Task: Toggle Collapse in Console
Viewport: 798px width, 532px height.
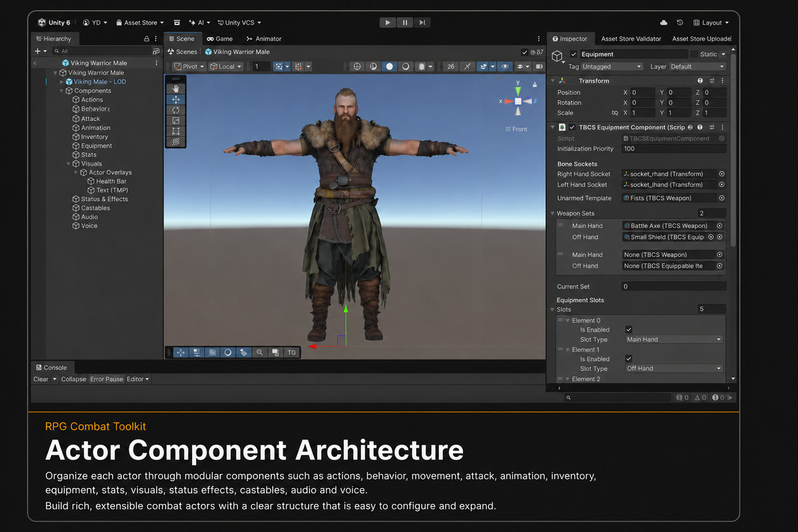Action: point(73,379)
